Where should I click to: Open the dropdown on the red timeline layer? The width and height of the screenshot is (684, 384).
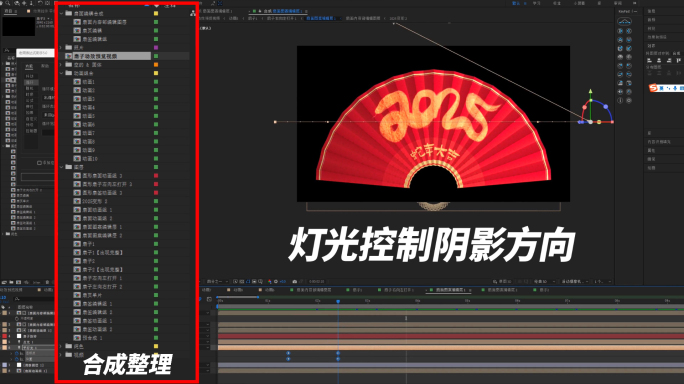[208, 336]
